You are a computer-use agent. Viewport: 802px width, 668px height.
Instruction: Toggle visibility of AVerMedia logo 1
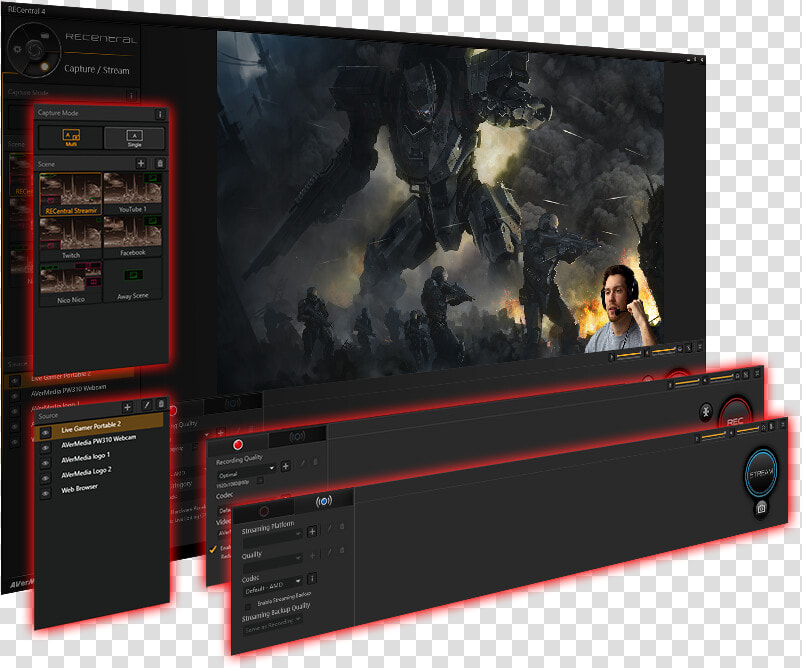[x=45, y=463]
